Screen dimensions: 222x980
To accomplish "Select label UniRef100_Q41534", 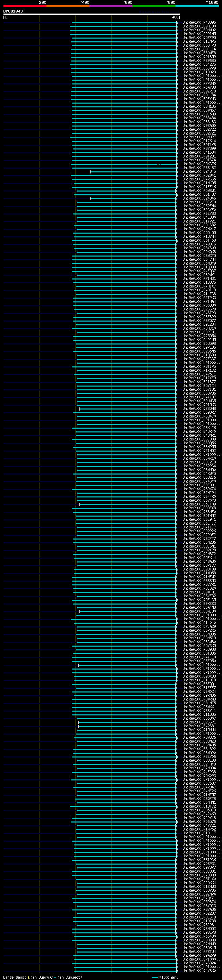I will (199, 152).
